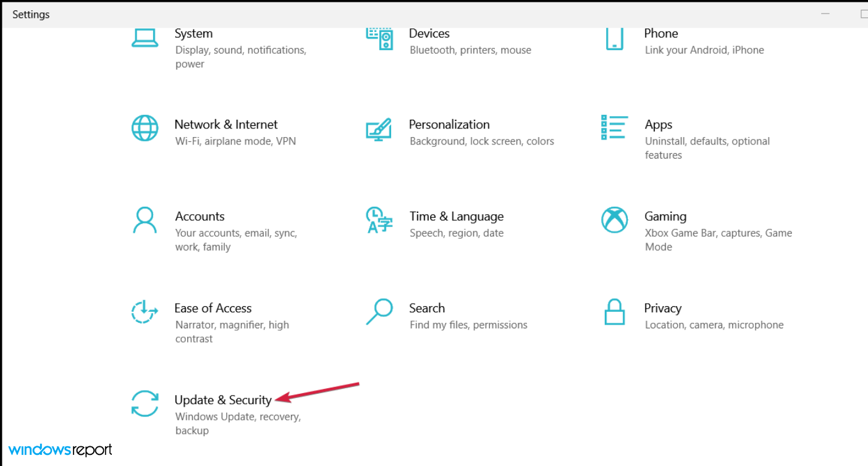Click 'Uninstall, defaults, optional features' text
Viewport: 868px width, 466px height.
point(707,148)
